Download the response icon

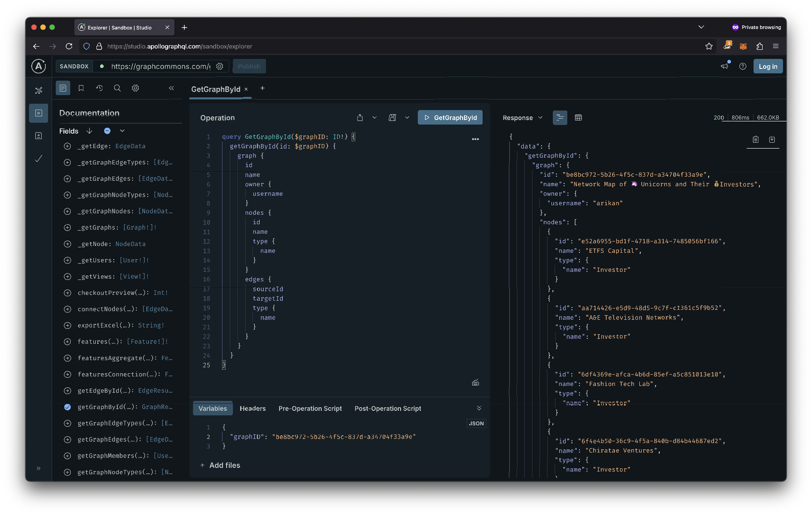point(772,140)
